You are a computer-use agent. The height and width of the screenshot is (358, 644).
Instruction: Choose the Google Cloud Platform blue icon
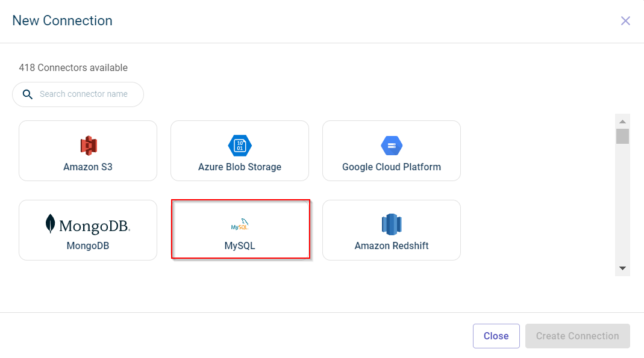point(392,146)
